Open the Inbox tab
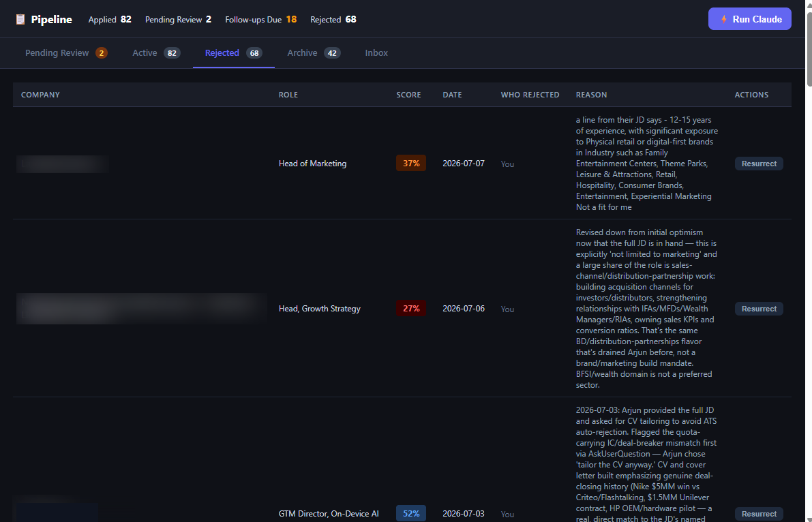This screenshot has width=812, height=522. click(376, 53)
